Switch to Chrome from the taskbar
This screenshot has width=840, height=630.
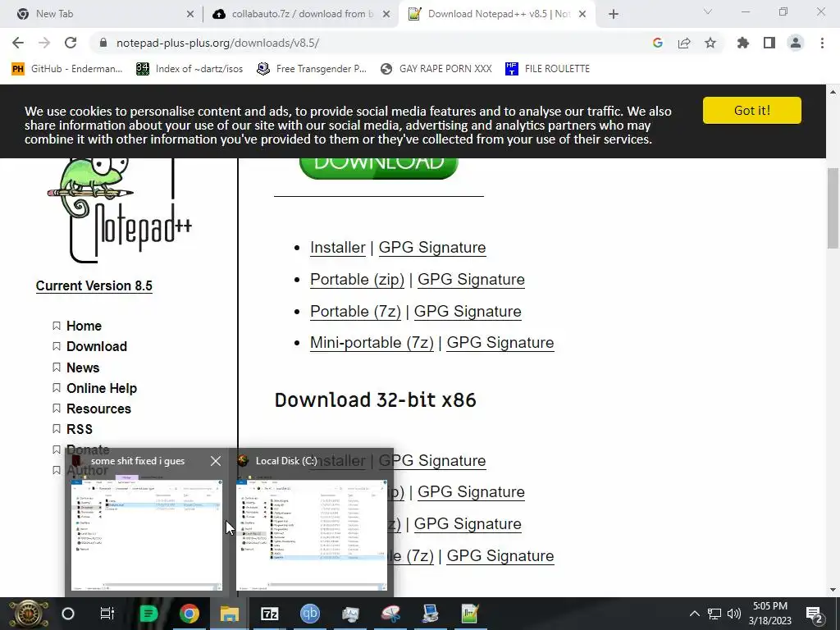tap(189, 614)
